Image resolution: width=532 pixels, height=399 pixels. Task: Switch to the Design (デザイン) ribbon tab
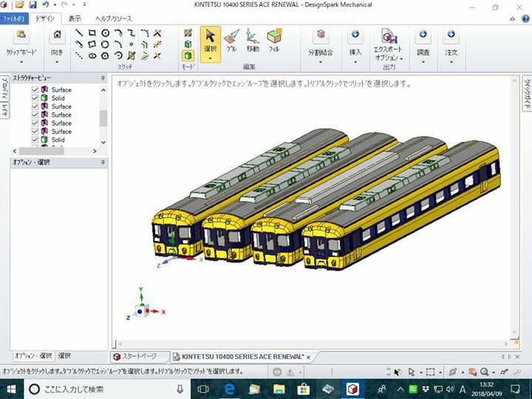click(x=45, y=18)
